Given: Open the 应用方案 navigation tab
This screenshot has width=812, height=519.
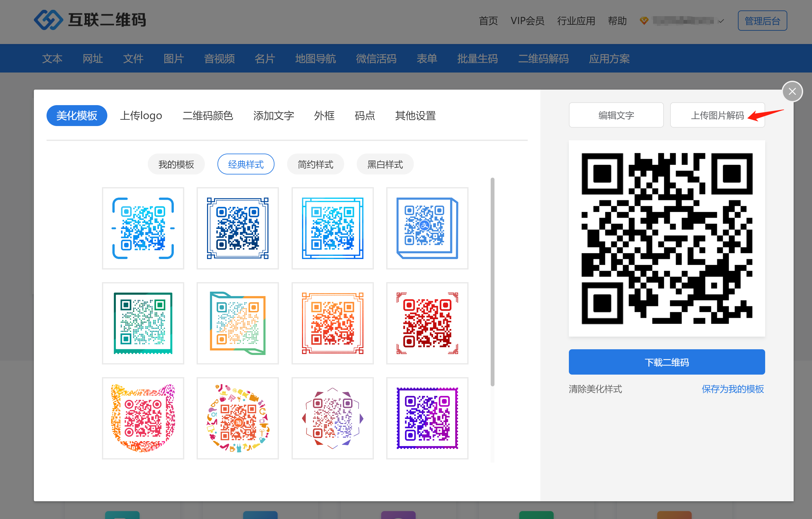Looking at the screenshot, I should tap(609, 59).
